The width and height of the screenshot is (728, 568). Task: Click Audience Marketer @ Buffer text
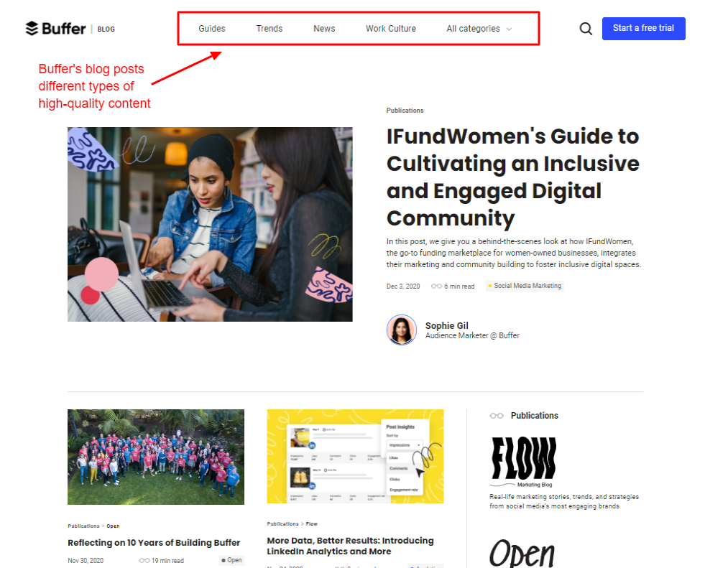click(472, 335)
